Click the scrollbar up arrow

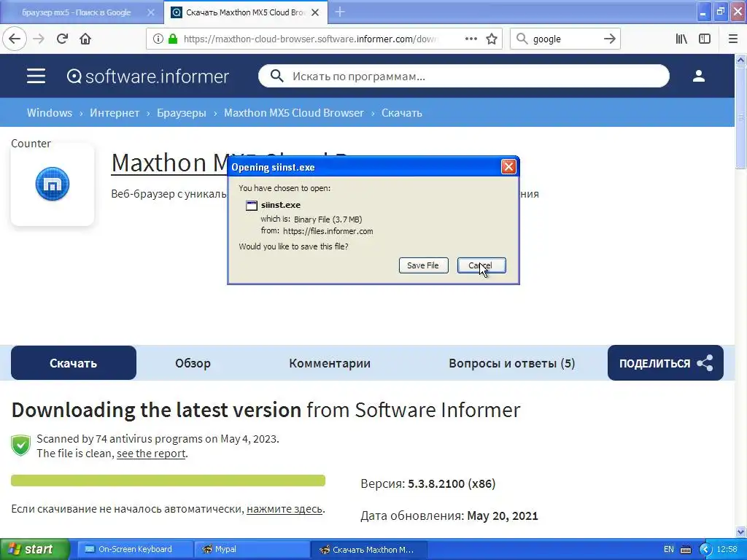740,60
